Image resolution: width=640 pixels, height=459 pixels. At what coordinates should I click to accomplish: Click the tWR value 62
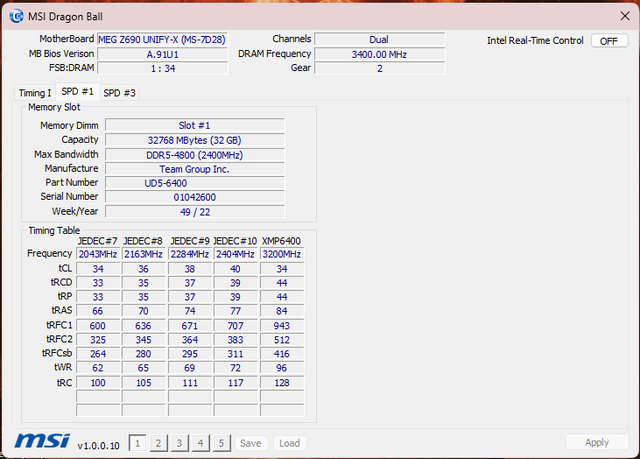tap(98, 368)
